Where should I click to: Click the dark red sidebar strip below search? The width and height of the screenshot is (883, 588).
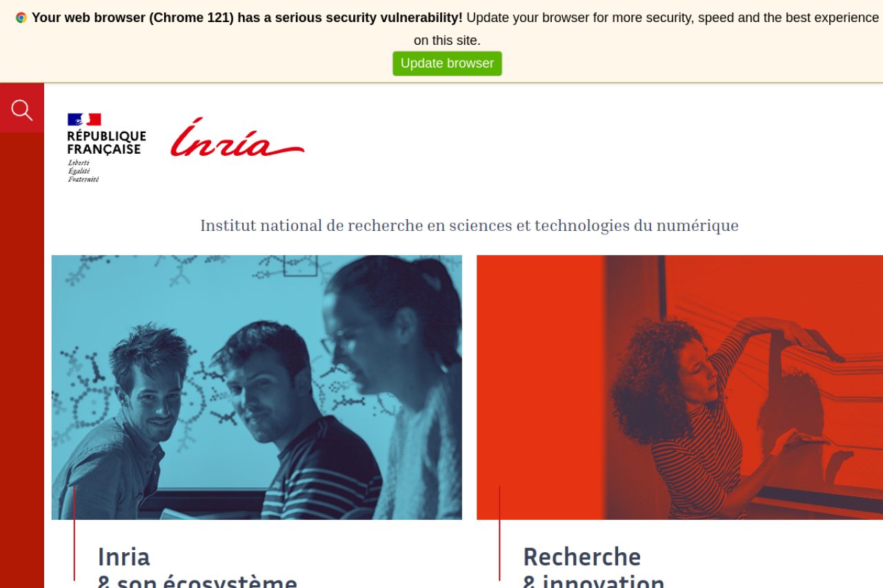coord(22,360)
